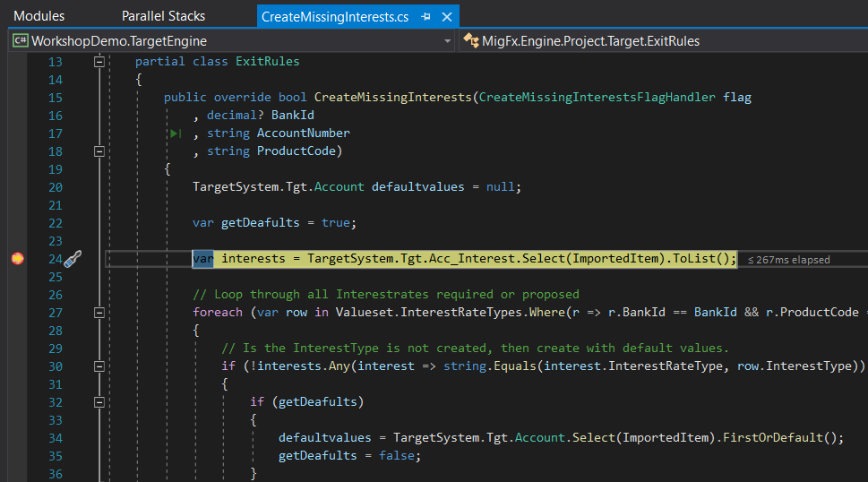
Task: Close the CreateMissingInterests.cs tab
Action: click(447, 17)
